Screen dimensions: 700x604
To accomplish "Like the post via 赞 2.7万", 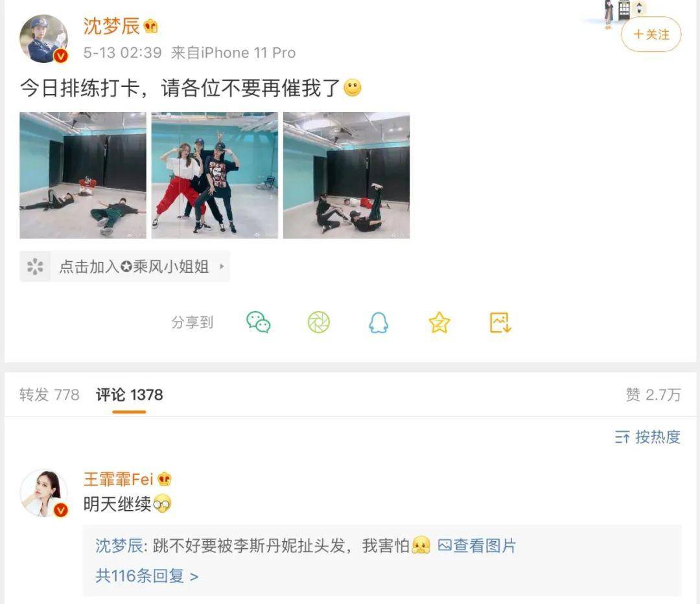I will 653,395.
